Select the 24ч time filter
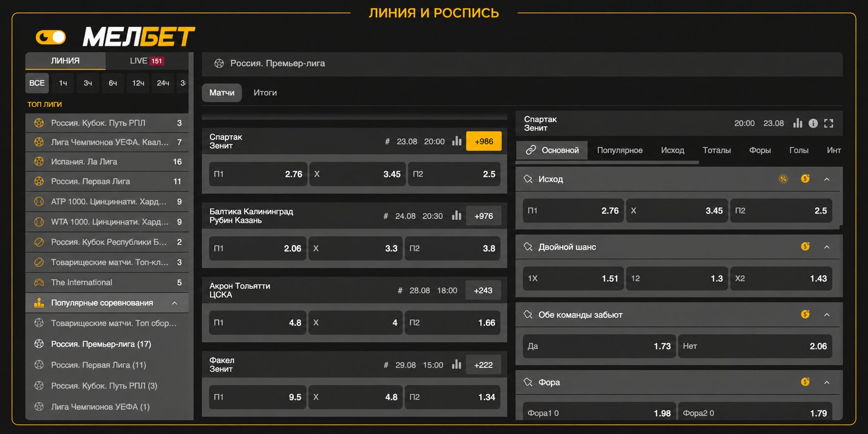Image resolution: width=868 pixels, height=434 pixels. tap(163, 83)
